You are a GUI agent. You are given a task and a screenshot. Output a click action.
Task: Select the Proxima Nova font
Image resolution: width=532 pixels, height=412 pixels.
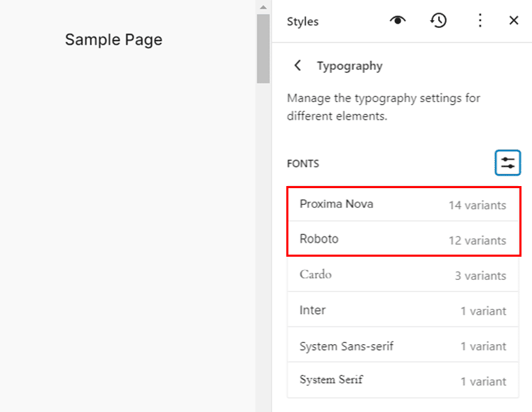coord(402,204)
